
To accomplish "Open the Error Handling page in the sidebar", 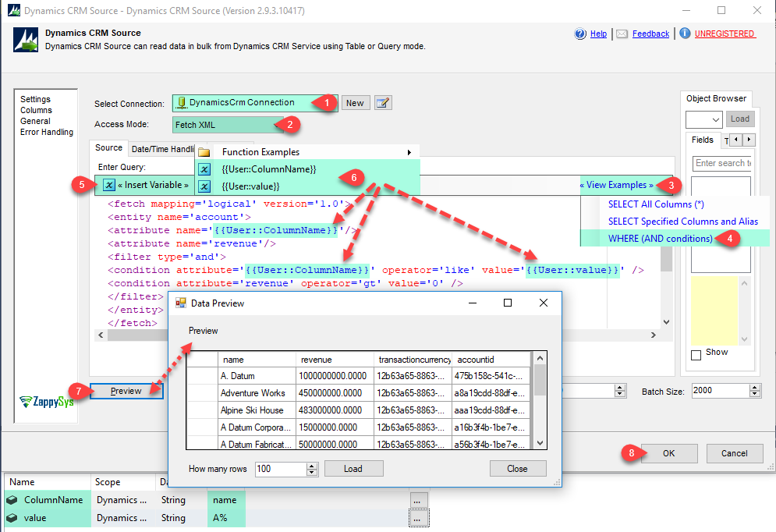I will [x=47, y=132].
